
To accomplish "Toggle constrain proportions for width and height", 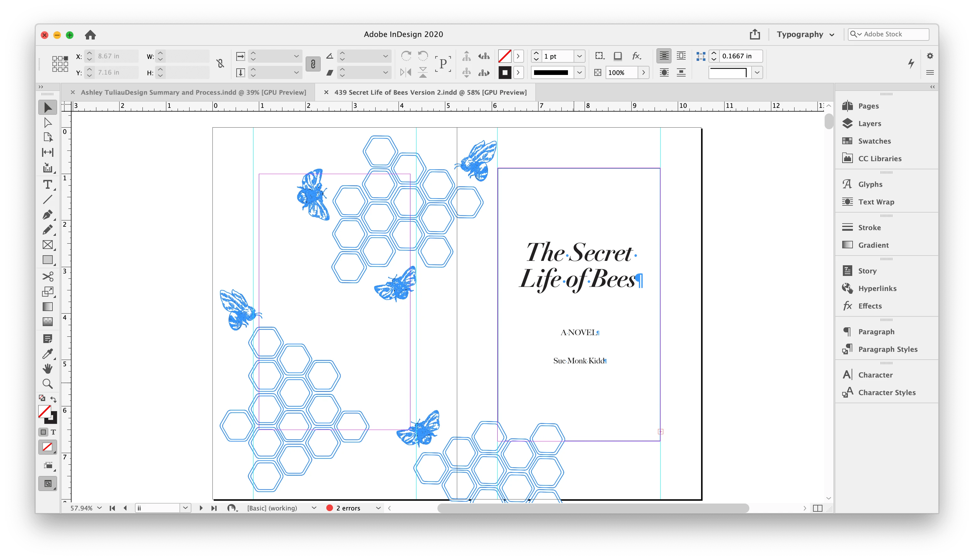I will (x=220, y=64).
